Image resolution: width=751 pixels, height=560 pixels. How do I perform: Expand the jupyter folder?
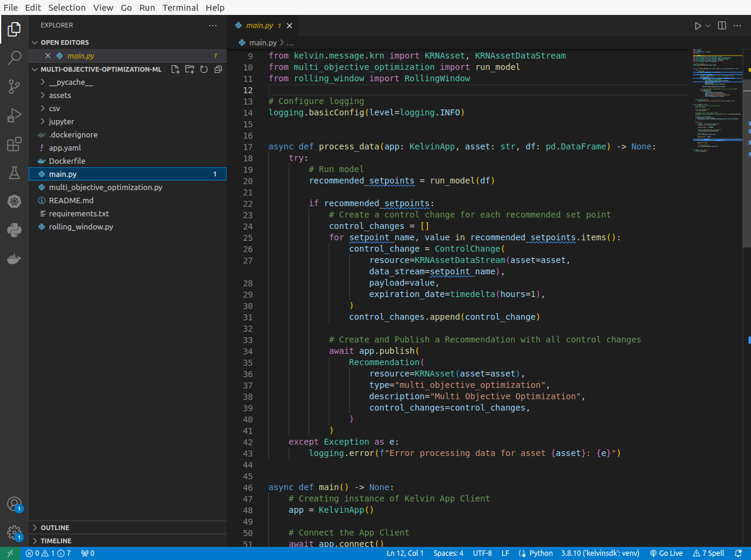pos(61,122)
